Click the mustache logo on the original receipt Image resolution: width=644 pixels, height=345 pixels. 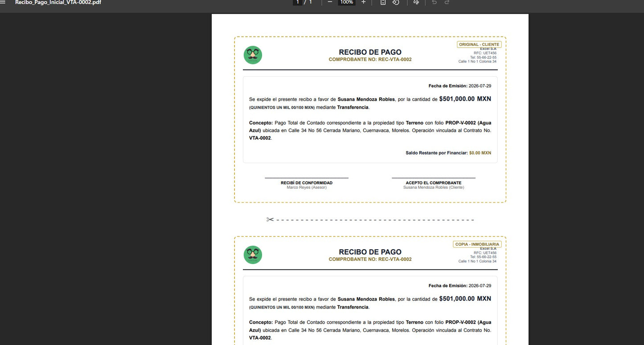pyautogui.click(x=253, y=55)
